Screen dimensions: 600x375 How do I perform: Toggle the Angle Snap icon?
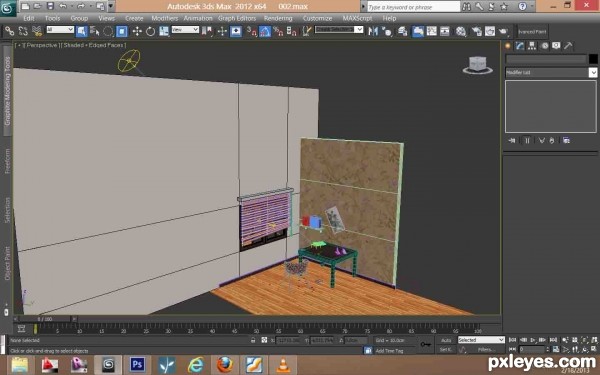point(265,31)
